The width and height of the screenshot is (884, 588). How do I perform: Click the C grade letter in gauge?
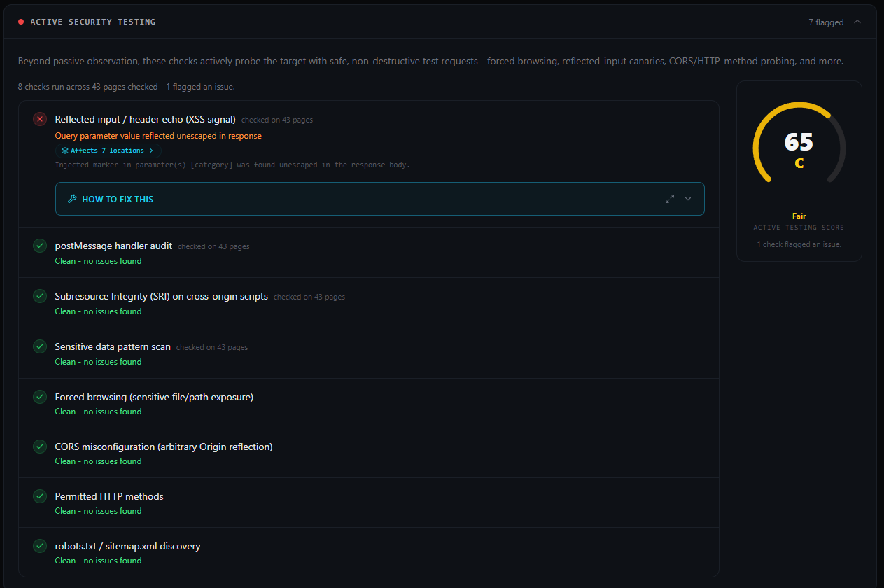[799, 163]
